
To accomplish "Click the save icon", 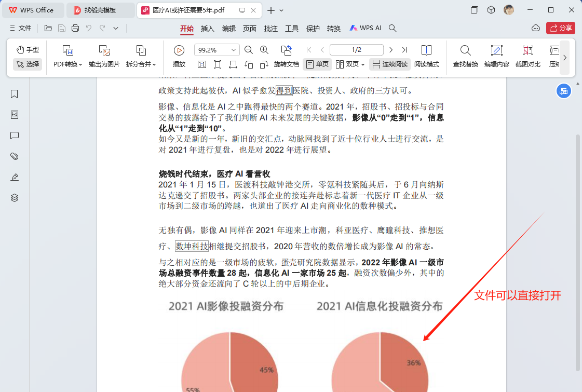I will click(62, 28).
